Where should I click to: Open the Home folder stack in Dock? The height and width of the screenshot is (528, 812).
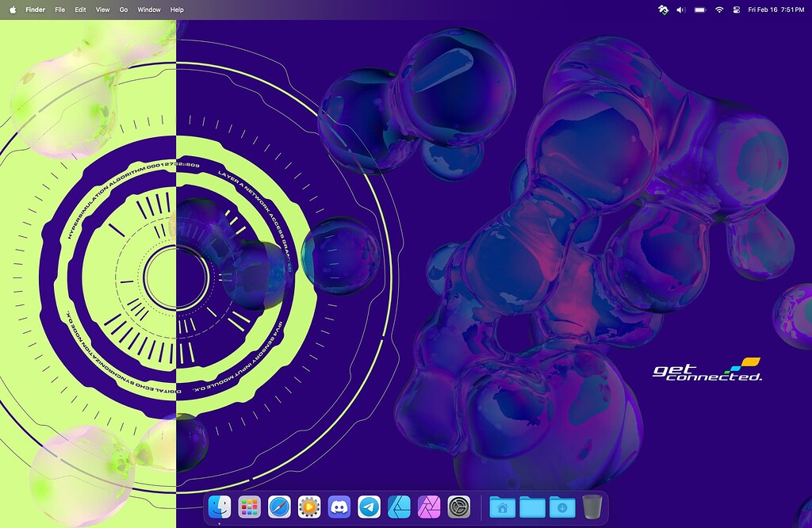502,507
